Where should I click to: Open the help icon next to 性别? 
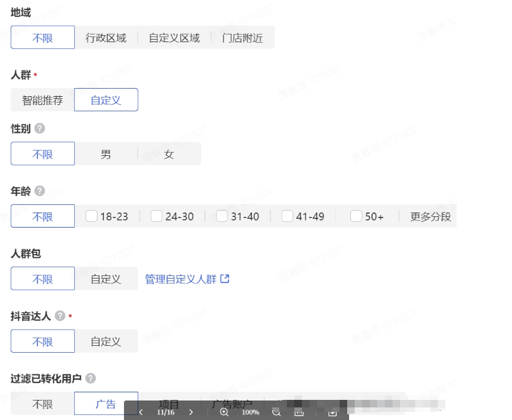(40, 129)
